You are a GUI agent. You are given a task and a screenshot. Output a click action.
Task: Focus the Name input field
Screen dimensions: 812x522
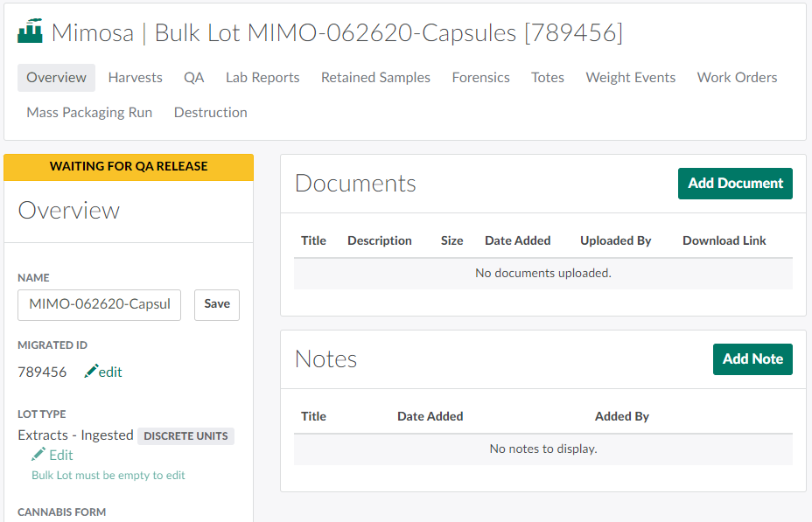pyautogui.click(x=99, y=304)
